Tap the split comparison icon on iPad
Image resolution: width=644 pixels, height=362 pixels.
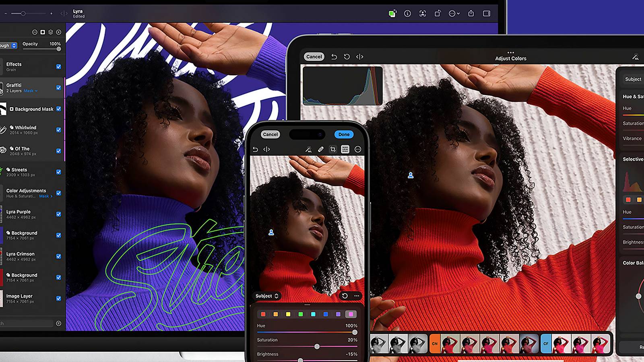click(360, 57)
